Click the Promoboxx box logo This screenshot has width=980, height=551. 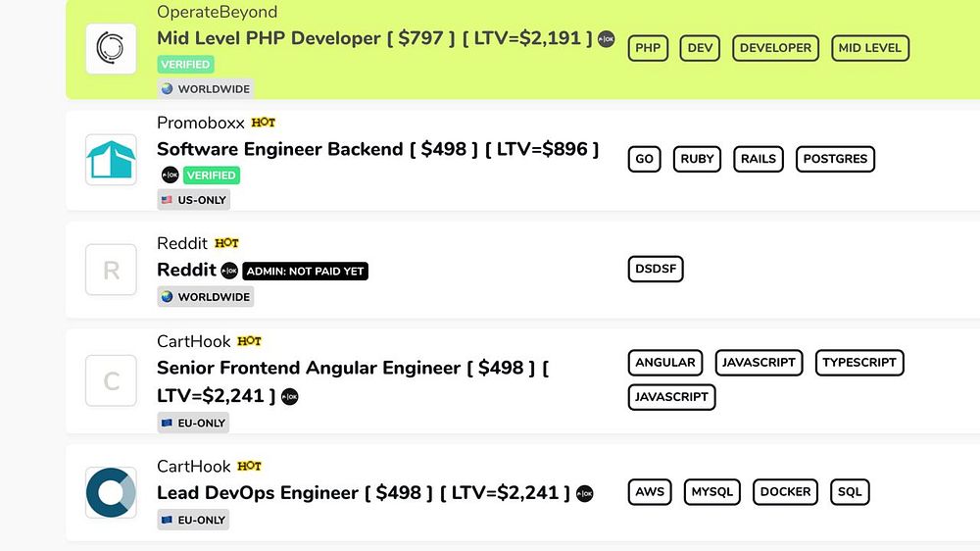tap(111, 160)
